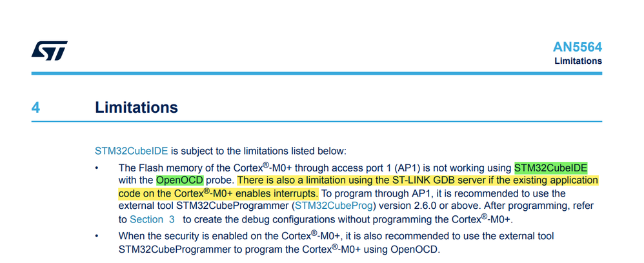Click the thick blue rule under header
Image resolution: width=644 pixels, height=263 pixels.
(x=317, y=73)
